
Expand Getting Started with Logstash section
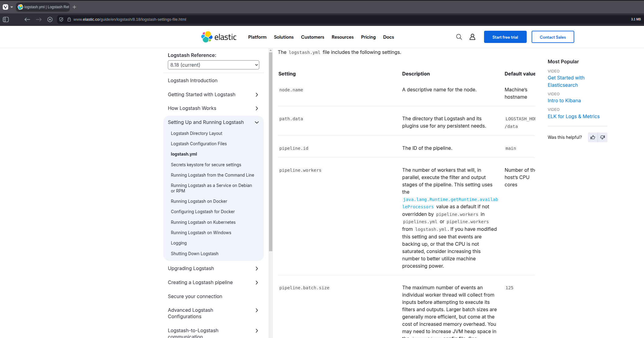point(257,95)
